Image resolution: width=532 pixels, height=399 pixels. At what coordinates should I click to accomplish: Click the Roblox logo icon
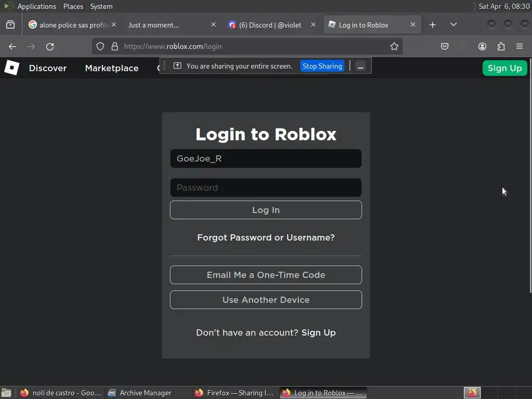tap(12, 68)
